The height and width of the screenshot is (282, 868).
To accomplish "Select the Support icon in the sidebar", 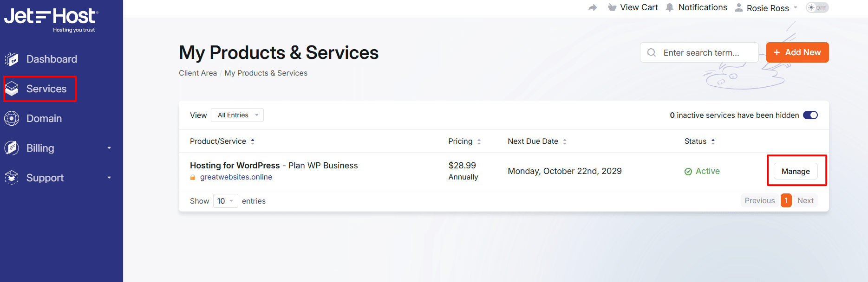I will point(12,178).
